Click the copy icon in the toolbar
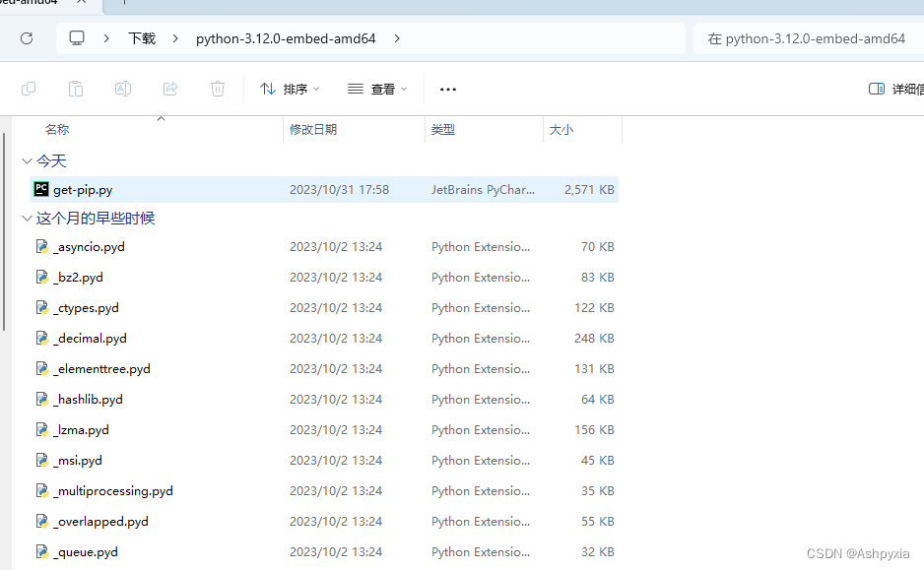Viewport: 924px width, 570px height. (29, 89)
